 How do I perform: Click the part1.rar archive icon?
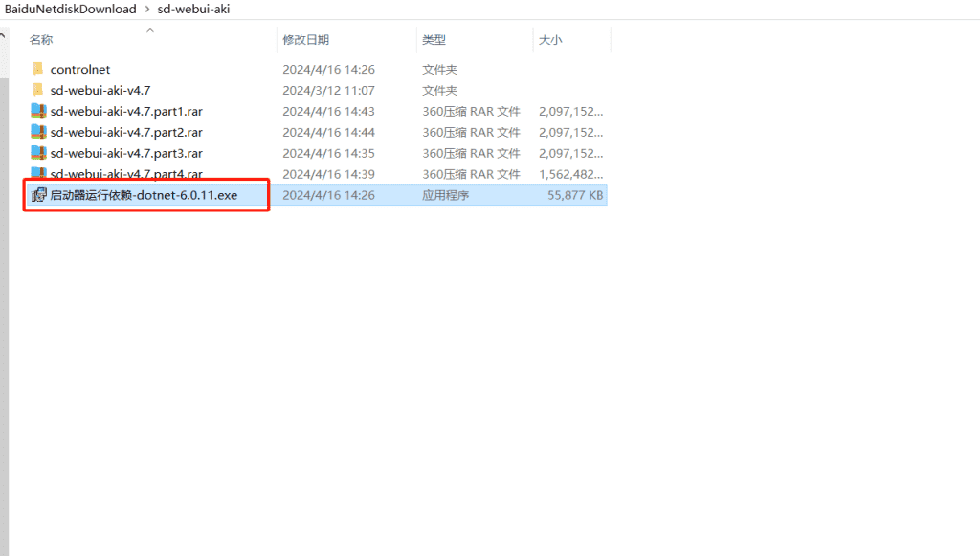point(38,111)
